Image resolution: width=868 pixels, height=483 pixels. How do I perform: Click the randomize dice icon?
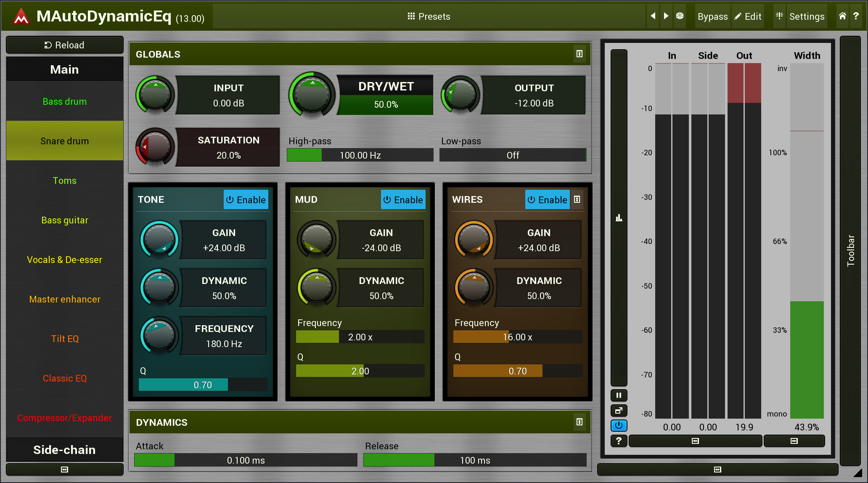click(x=680, y=16)
